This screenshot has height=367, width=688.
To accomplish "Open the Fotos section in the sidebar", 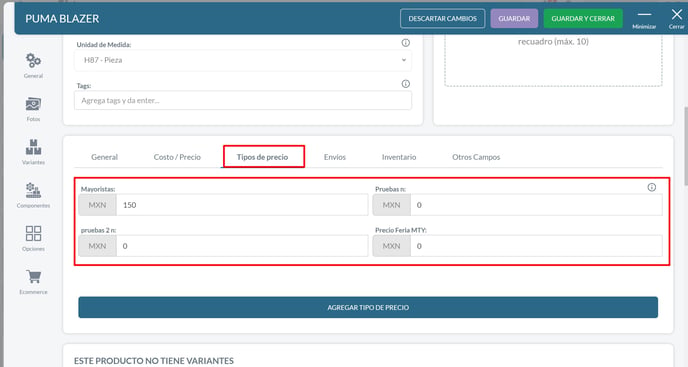I will coord(33,109).
